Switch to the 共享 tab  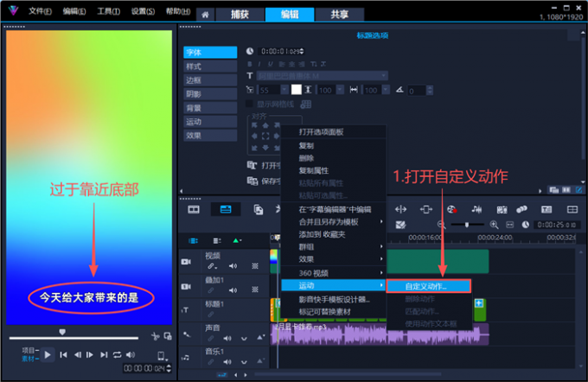339,15
